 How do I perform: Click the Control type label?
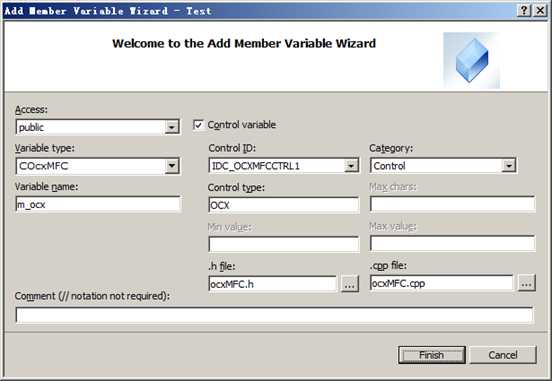[236, 188]
